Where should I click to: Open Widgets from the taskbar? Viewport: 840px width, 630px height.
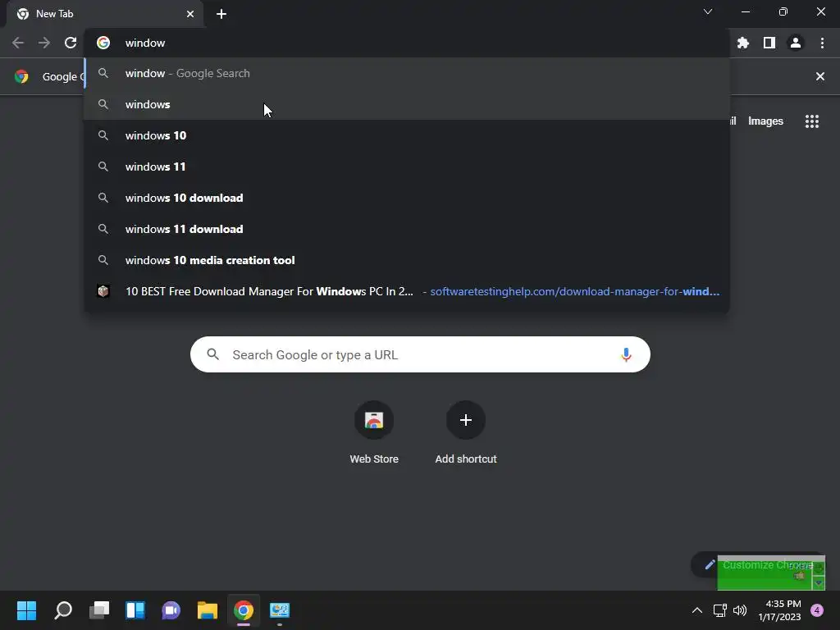click(x=135, y=610)
